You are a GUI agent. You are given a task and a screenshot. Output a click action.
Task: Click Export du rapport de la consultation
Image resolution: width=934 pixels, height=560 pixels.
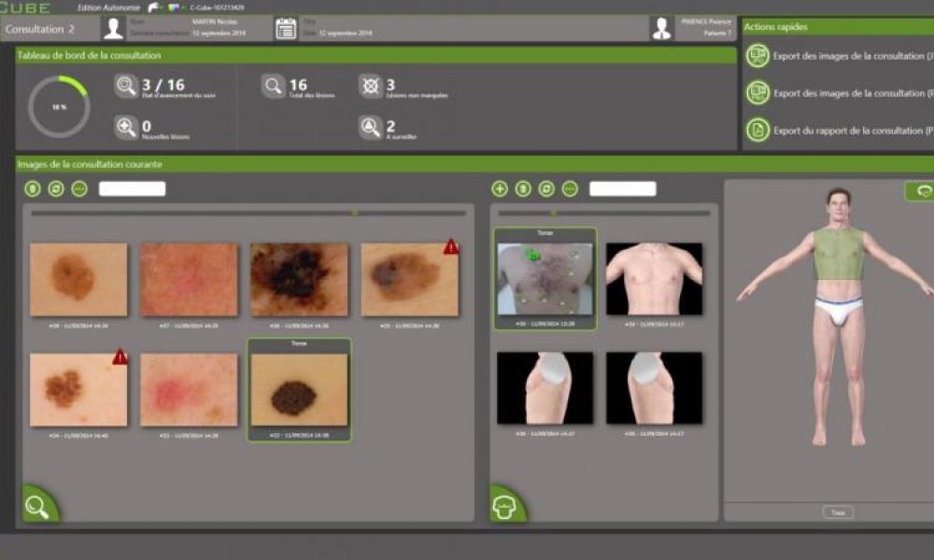(853, 131)
